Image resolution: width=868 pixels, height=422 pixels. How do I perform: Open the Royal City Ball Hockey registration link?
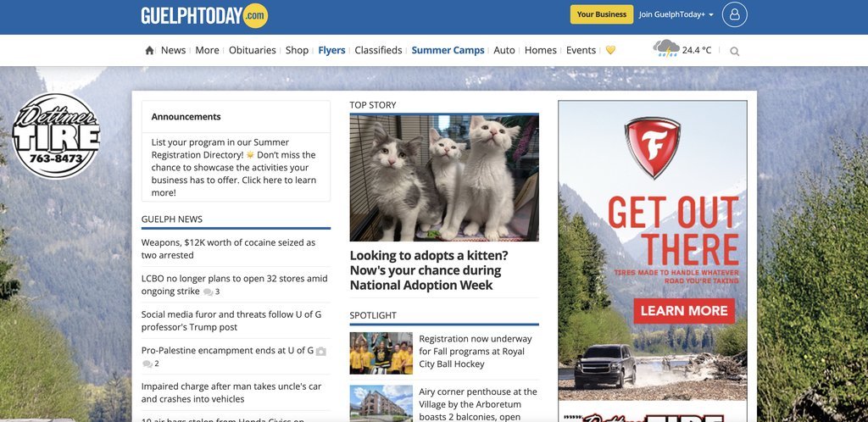pyautogui.click(x=475, y=351)
